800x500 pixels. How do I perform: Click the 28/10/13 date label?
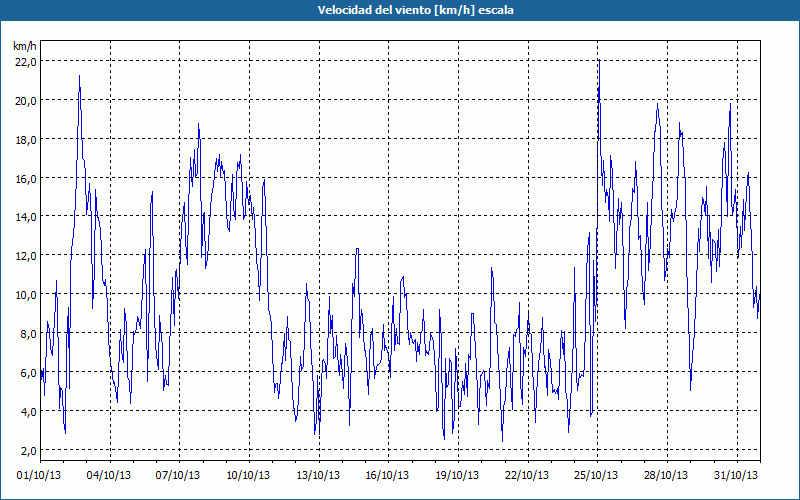(x=666, y=475)
